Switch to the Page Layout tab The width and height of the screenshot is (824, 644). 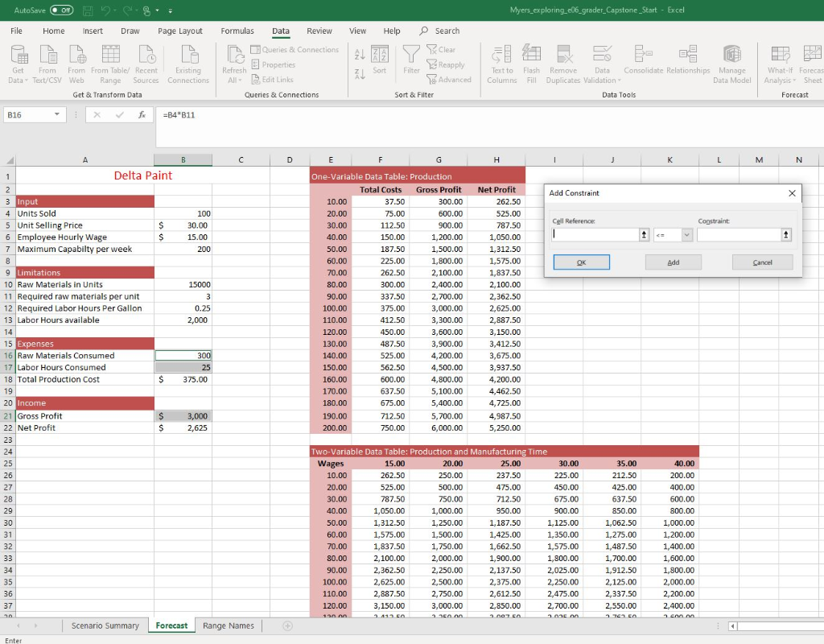click(x=179, y=31)
